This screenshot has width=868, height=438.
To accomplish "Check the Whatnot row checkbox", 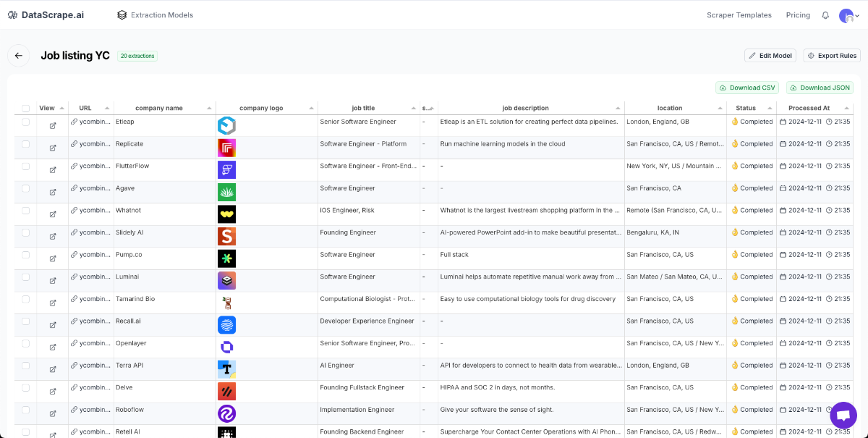I will [26, 210].
